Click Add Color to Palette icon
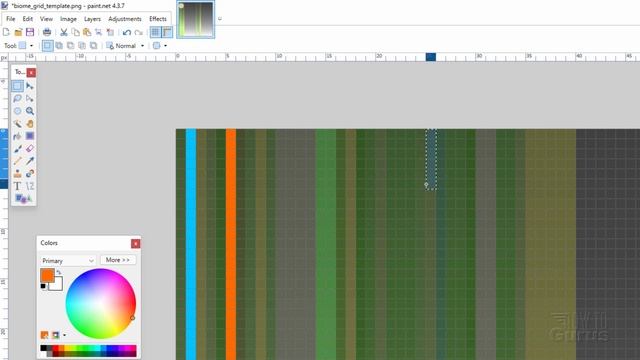Image resolution: width=640 pixels, height=360 pixels. [x=44, y=335]
